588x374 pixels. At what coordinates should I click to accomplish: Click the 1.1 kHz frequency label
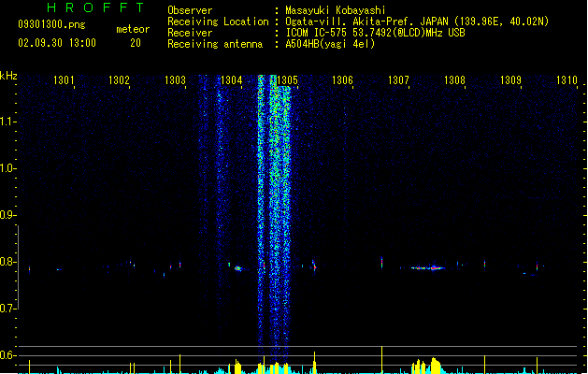pos(8,122)
